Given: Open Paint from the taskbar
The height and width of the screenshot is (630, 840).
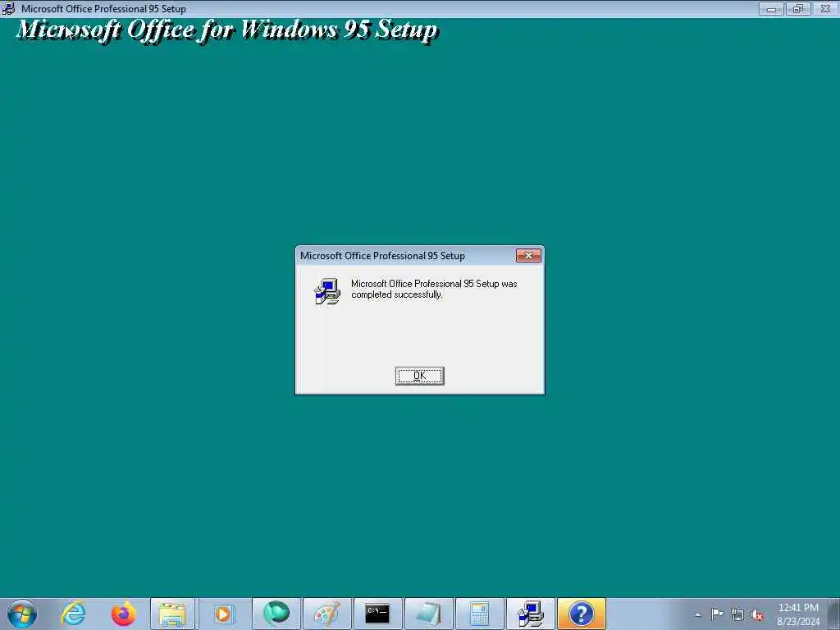Looking at the screenshot, I should pyautogui.click(x=326, y=614).
